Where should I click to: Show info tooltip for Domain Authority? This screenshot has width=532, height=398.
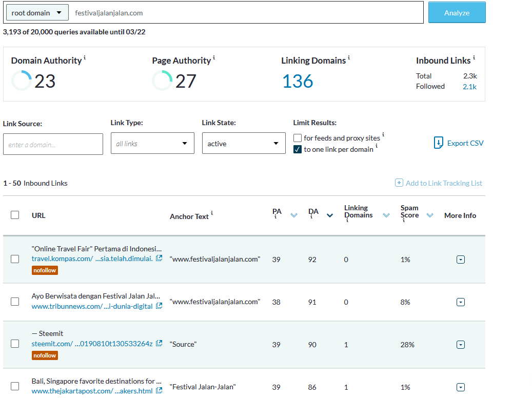coord(85,57)
